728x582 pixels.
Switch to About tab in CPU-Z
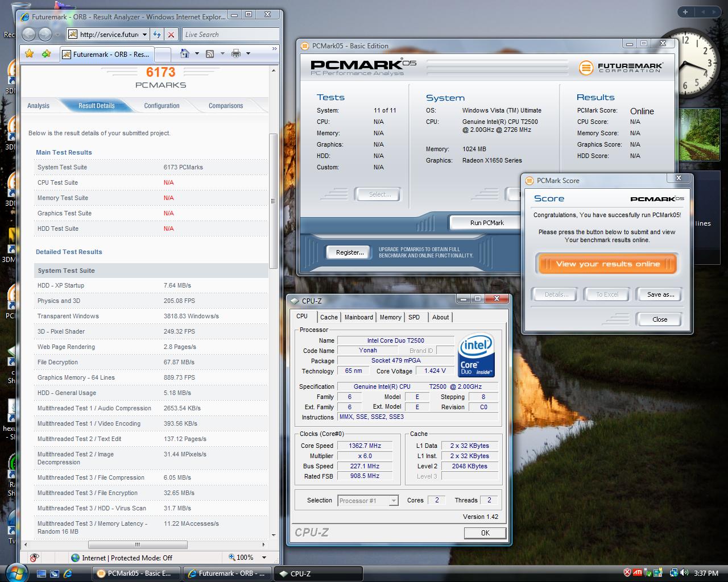coord(440,317)
